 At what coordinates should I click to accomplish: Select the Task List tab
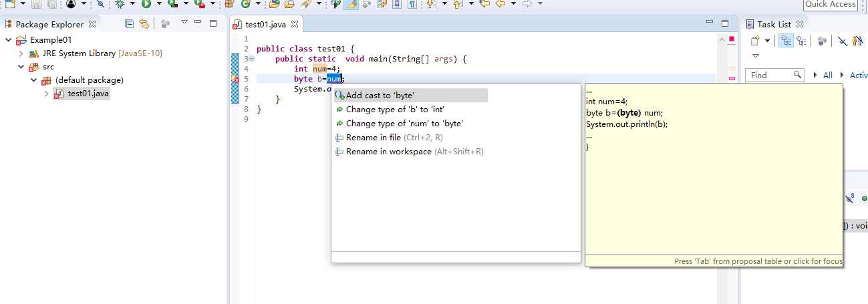(774, 24)
